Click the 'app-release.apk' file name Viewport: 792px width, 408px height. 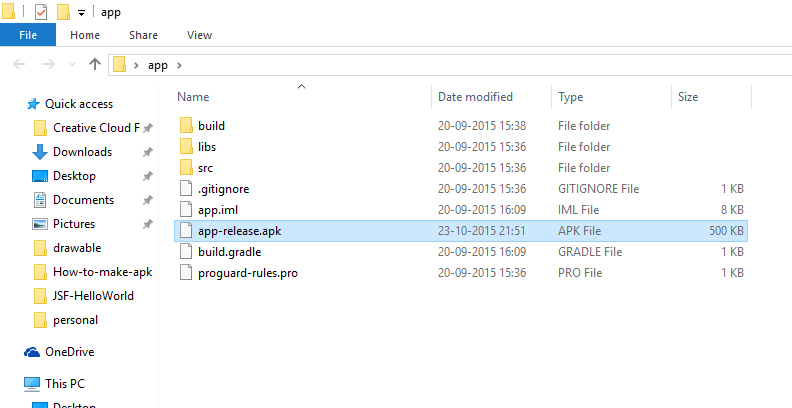239,231
